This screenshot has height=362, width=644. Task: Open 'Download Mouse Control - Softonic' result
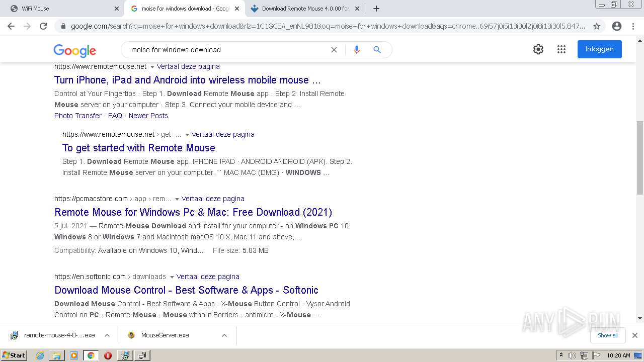186,290
